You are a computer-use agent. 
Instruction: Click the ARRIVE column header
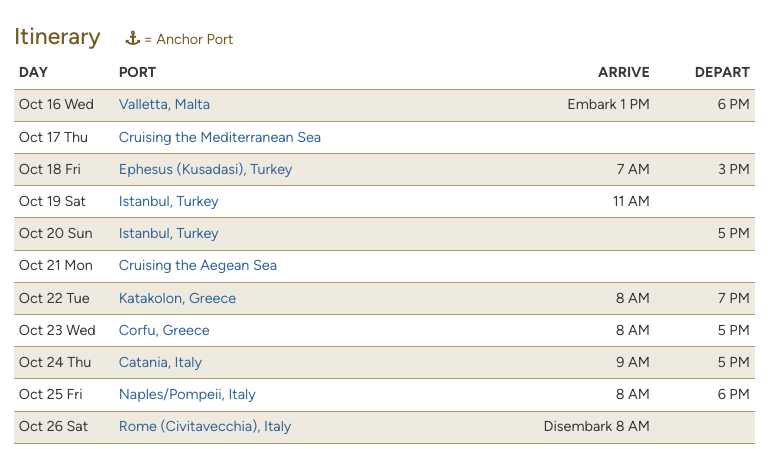click(x=623, y=72)
